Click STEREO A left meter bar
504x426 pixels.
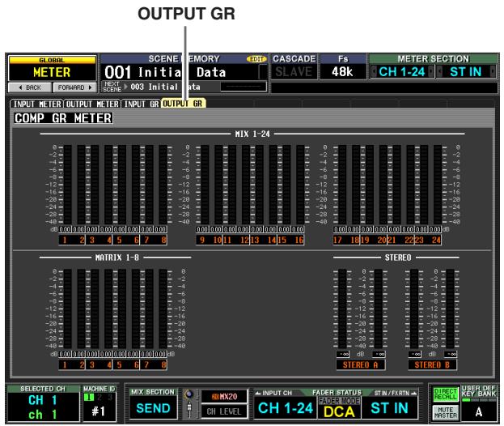click(x=342, y=309)
